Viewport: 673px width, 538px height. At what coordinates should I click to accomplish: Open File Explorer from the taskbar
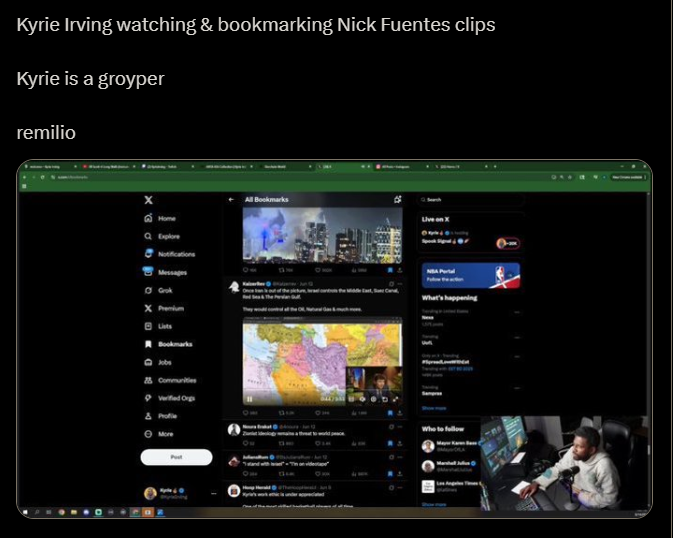coord(74,512)
